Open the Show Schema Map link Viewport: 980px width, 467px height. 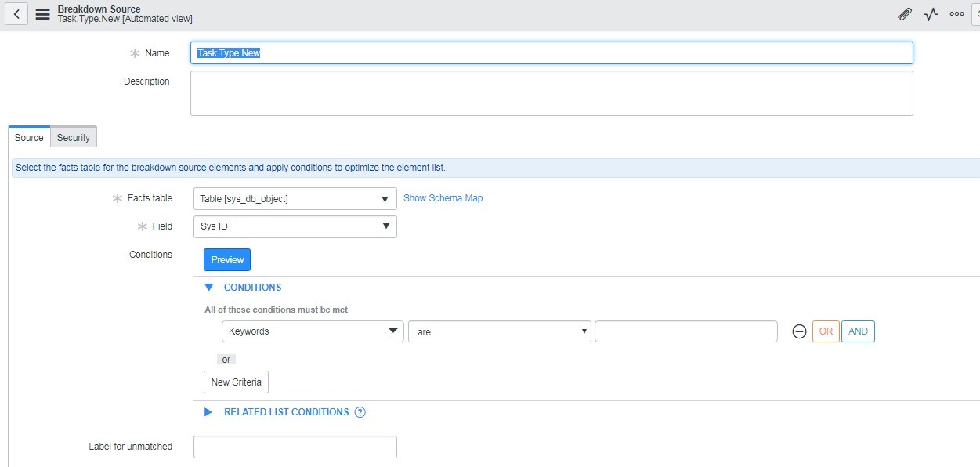[x=443, y=198]
